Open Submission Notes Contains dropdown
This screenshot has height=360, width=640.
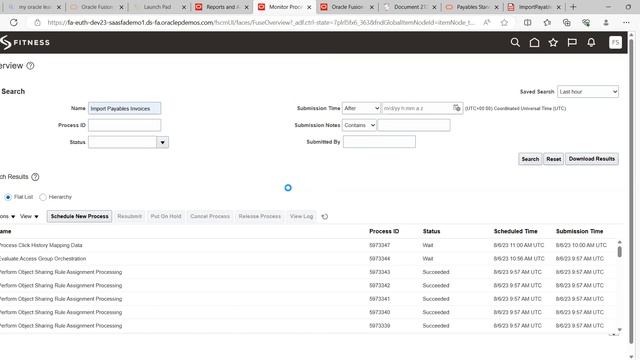click(x=359, y=125)
